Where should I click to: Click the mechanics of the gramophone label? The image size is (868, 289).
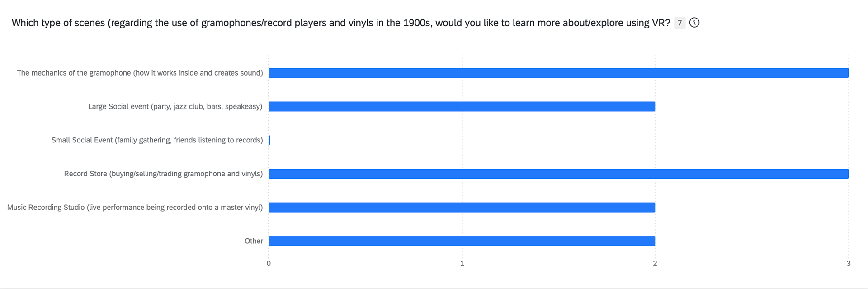pyautogui.click(x=140, y=73)
